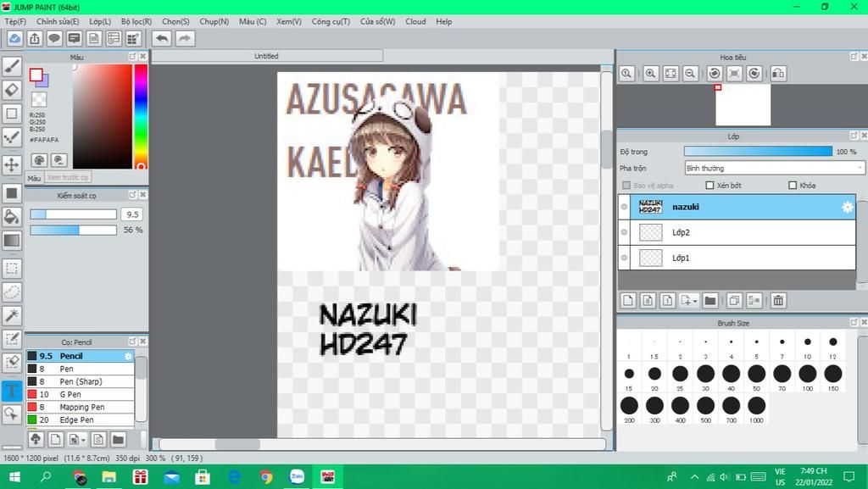The image size is (868, 489).
Task: Duplicate the current layer
Action: 735,300
